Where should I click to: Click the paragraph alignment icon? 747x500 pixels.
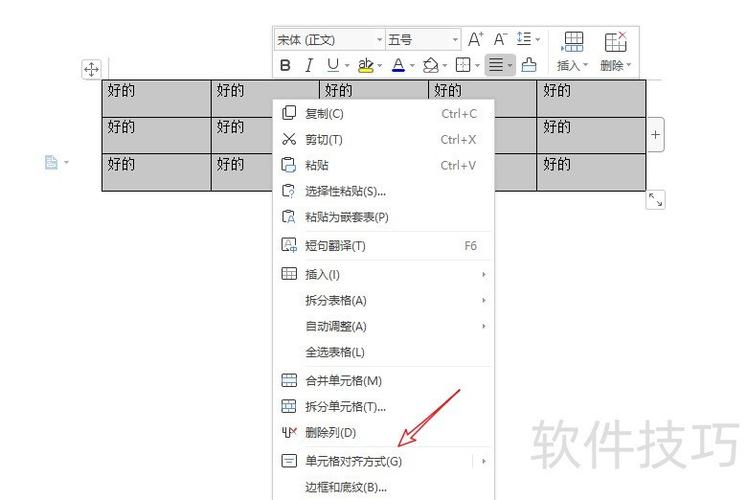pyautogui.click(x=496, y=65)
